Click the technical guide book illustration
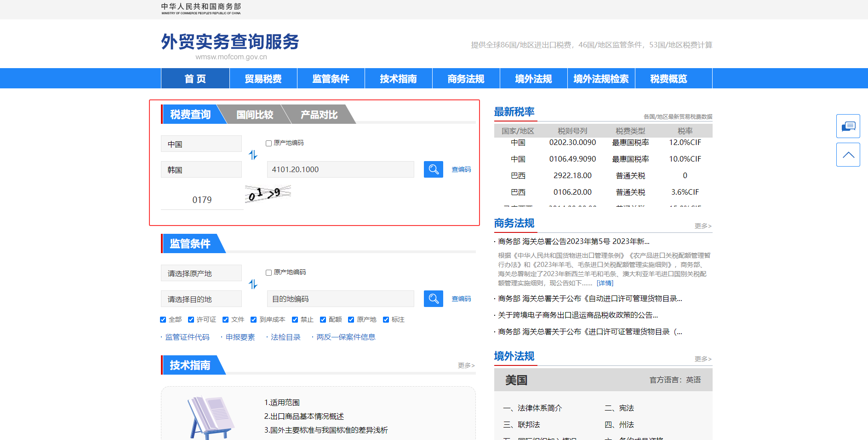 pyautogui.click(x=211, y=417)
